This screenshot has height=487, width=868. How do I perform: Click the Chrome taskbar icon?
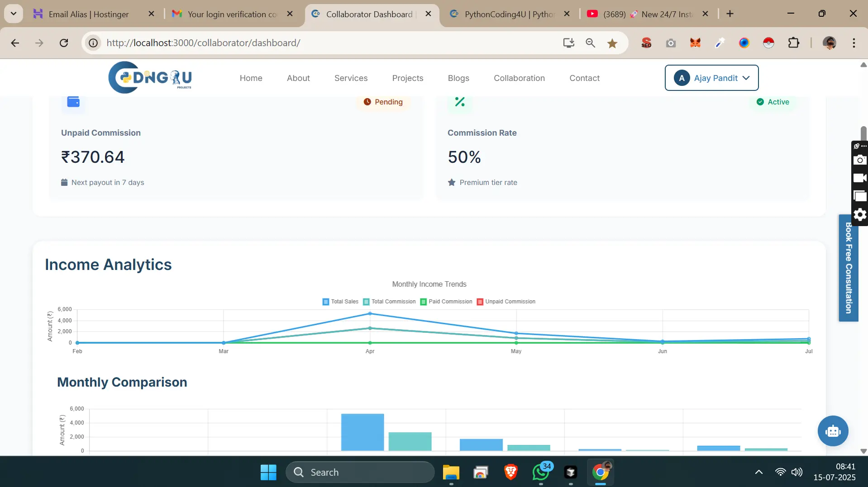pyautogui.click(x=601, y=472)
